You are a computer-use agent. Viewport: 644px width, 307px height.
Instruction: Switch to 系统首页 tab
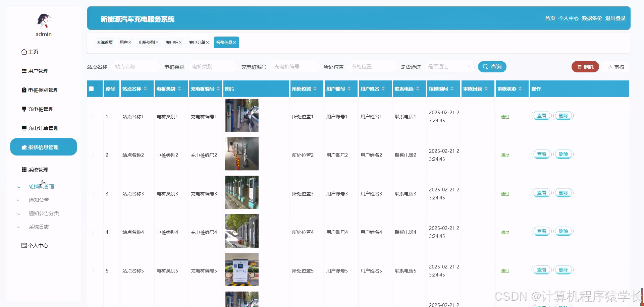(x=105, y=42)
